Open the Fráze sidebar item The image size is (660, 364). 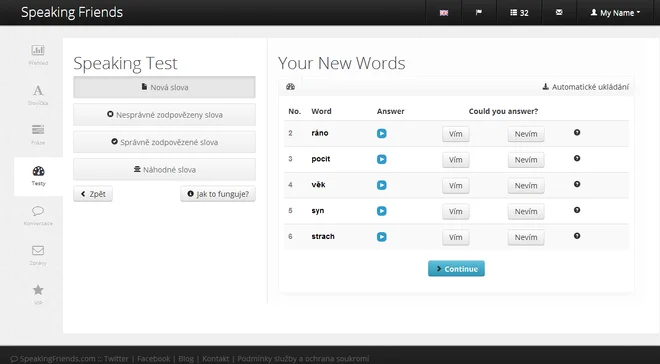coord(38,135)
